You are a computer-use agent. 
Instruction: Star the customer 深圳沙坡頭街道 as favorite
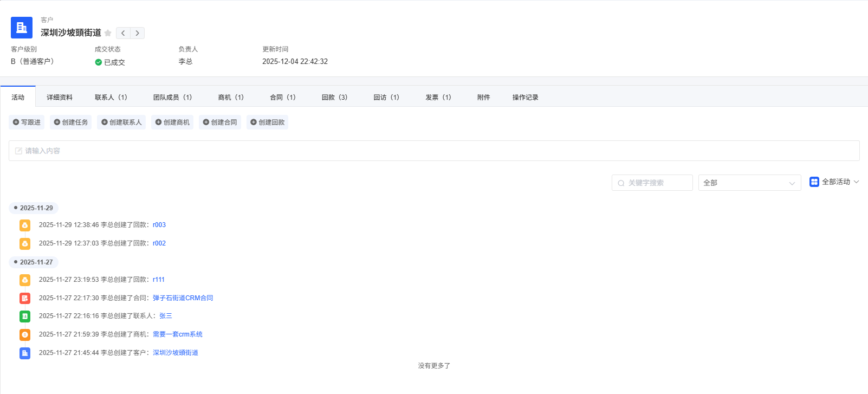pos(108,33)
